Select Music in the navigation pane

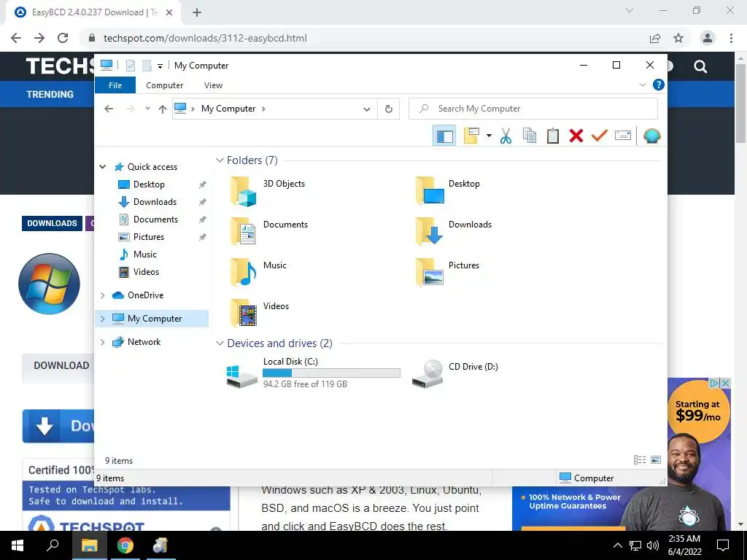[145, 254]
